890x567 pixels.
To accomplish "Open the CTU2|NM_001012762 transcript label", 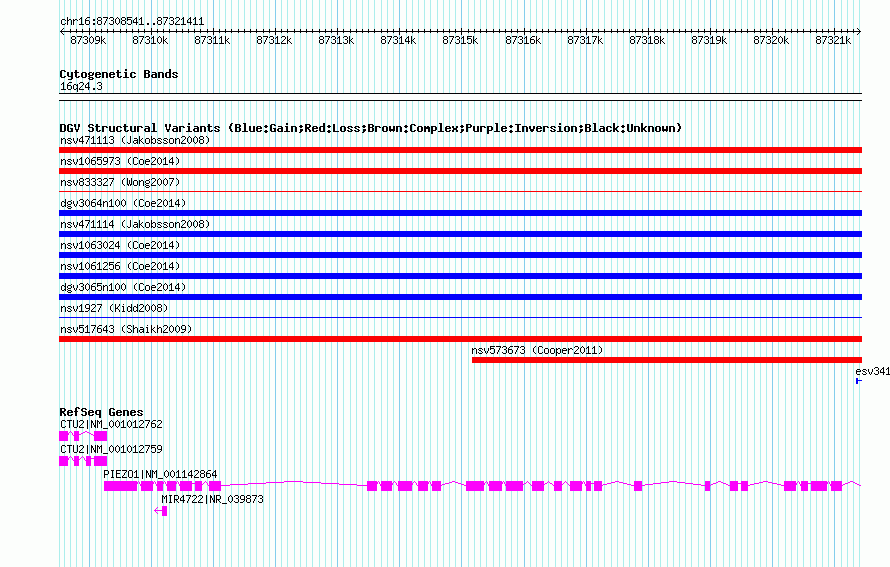I will point(111,425).
